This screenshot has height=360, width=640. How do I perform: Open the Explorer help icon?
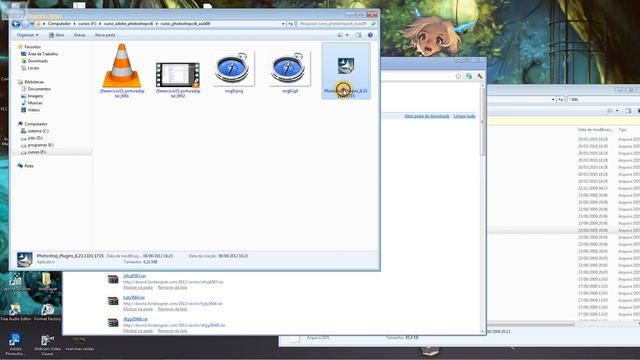(x=370, y=36)
